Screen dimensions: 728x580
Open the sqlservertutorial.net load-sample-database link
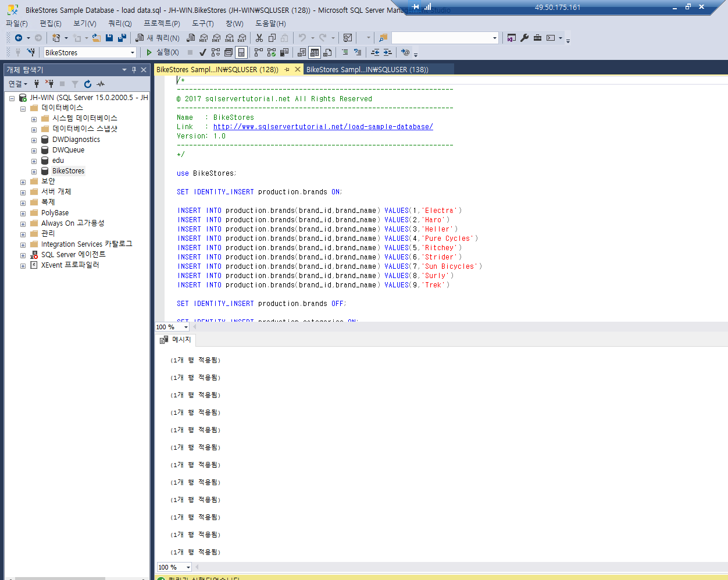click(x=323, y=127)
